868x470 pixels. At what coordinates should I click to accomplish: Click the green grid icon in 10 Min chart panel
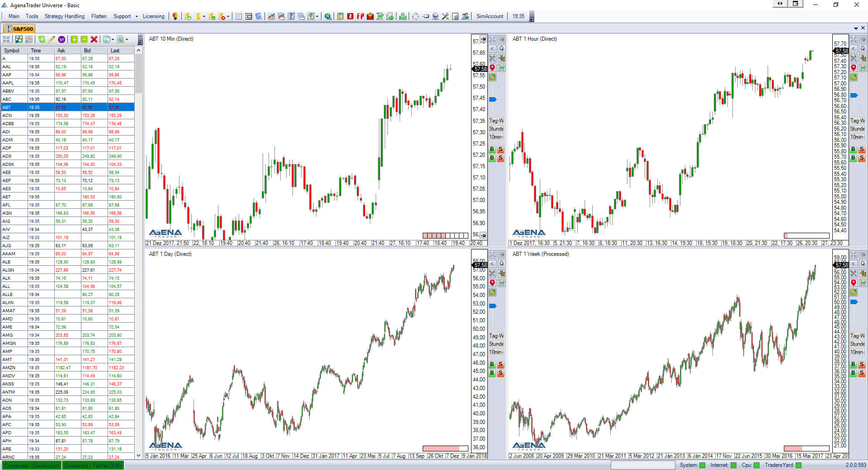[502, 68]
